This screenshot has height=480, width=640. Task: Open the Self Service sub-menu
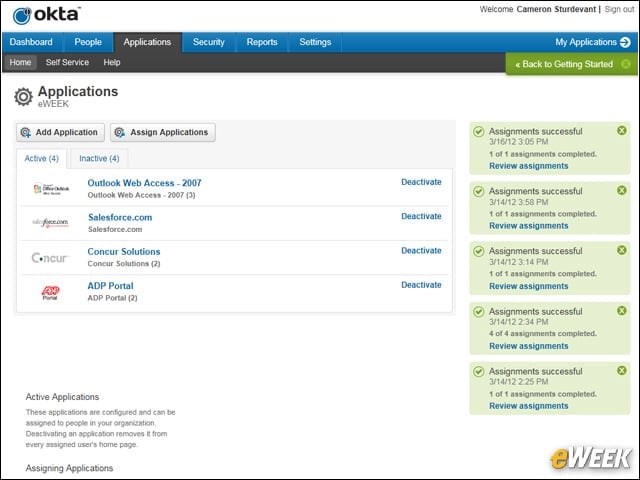pyautogui.click(x=67, y=62)
